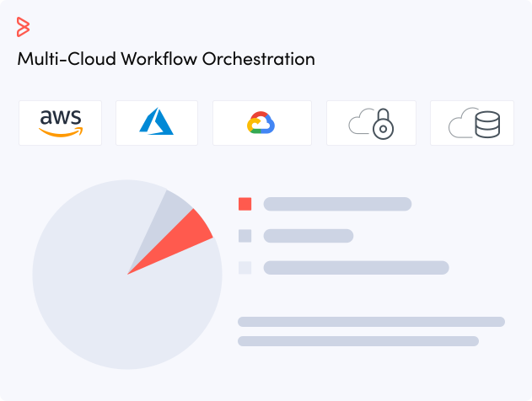532x401 pixels.
Task: Select the AWS cloud provider tile
Action: click(61, 123)
